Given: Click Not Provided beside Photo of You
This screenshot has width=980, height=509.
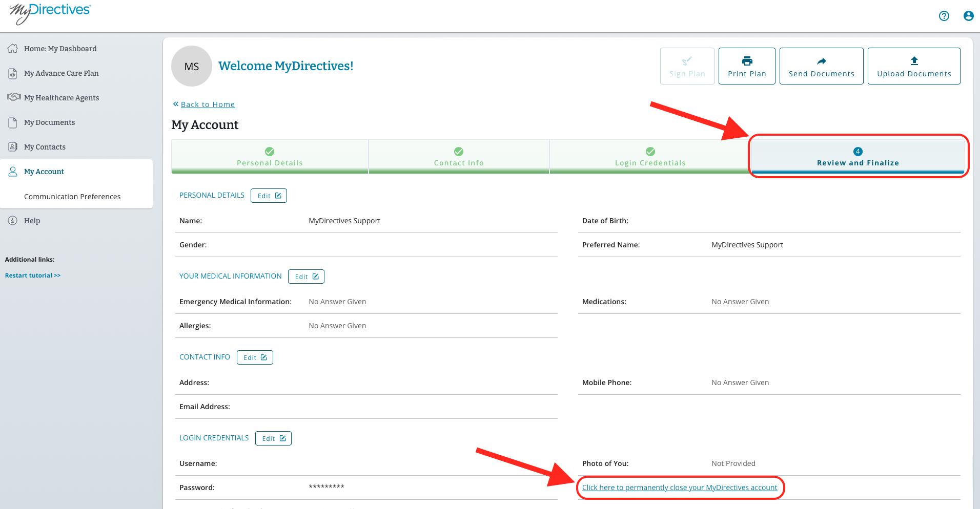Looking at the screenshot, I should 733,463.
